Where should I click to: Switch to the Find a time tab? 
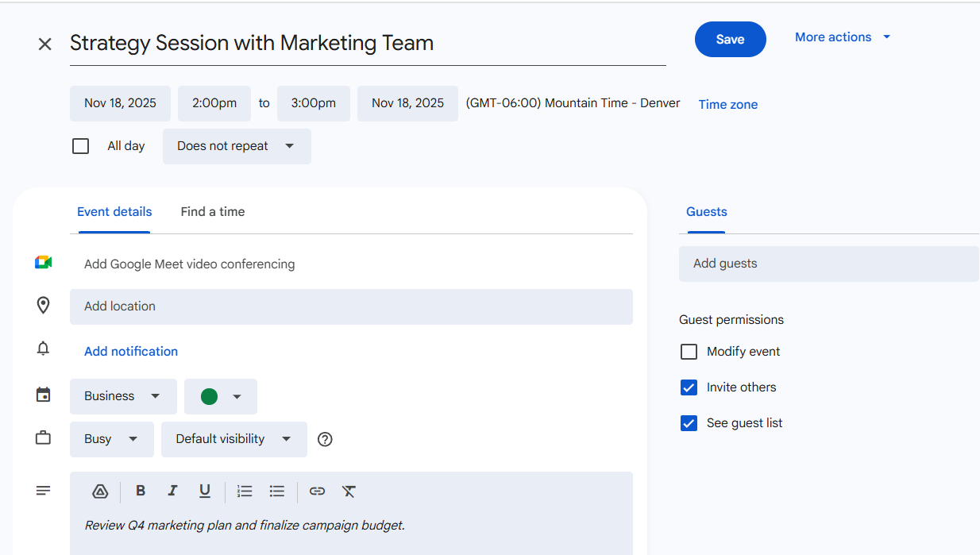212,212
